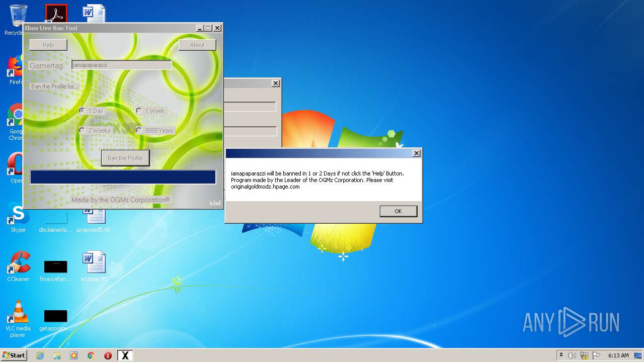
Task: Open the CCleaner desktop shortcut
Action: pyautogui.click(x=18, y=266)
